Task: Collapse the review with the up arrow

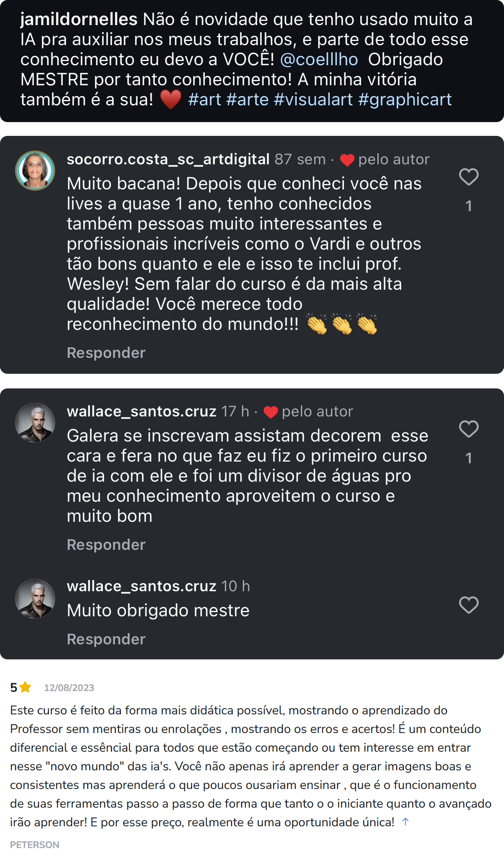Action: click(405, 822)
